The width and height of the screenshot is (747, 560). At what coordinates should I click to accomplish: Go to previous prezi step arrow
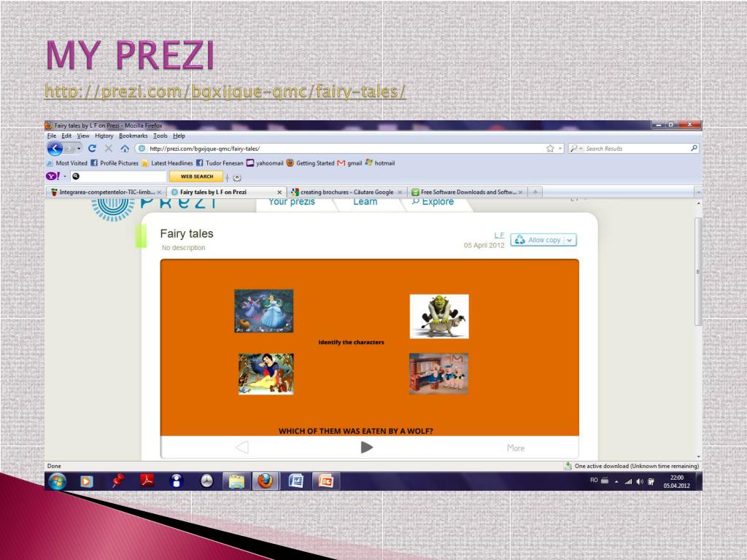pyautogui.click(x=242, y=447)
